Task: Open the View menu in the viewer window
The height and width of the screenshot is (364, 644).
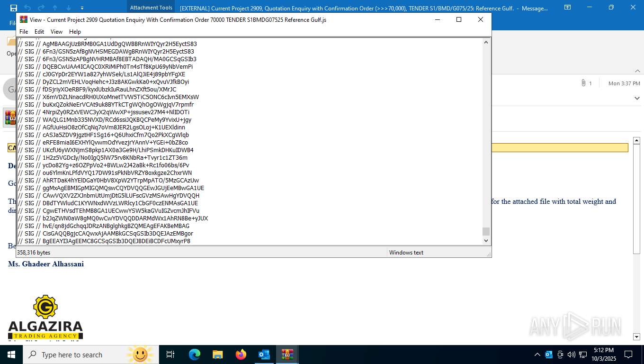Action: point(56,32)
